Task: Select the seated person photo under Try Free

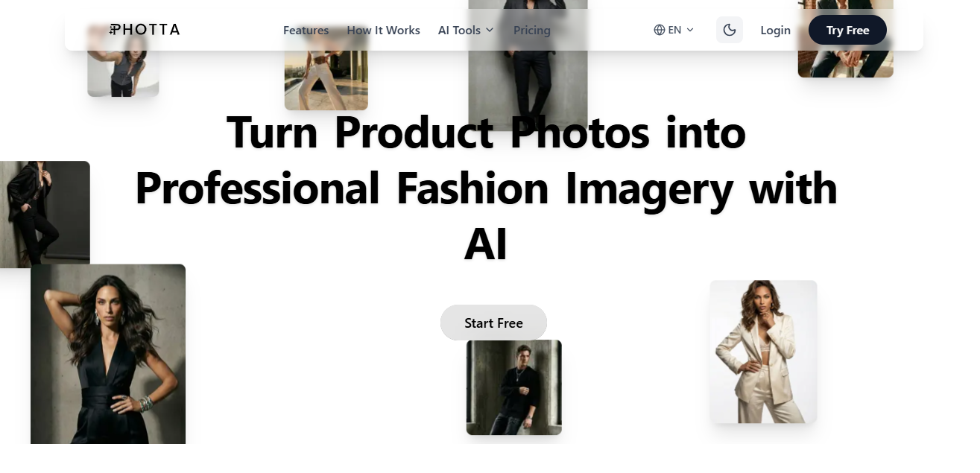Action: tap(845, 63)
